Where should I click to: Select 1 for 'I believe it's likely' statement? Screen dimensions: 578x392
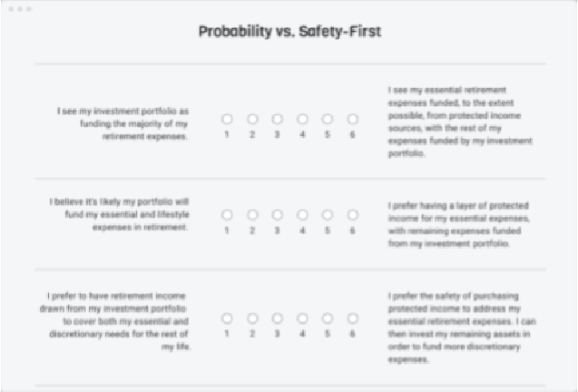click(x=227, y=215)
